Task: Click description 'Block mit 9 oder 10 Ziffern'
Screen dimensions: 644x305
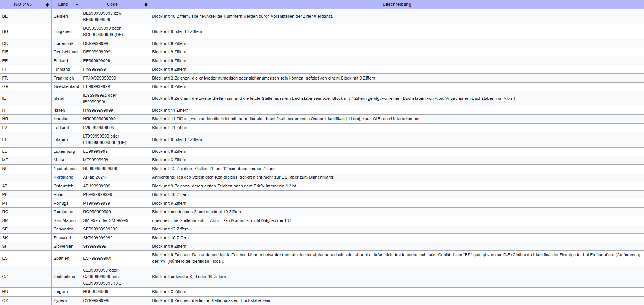Action: click(177, 31)
